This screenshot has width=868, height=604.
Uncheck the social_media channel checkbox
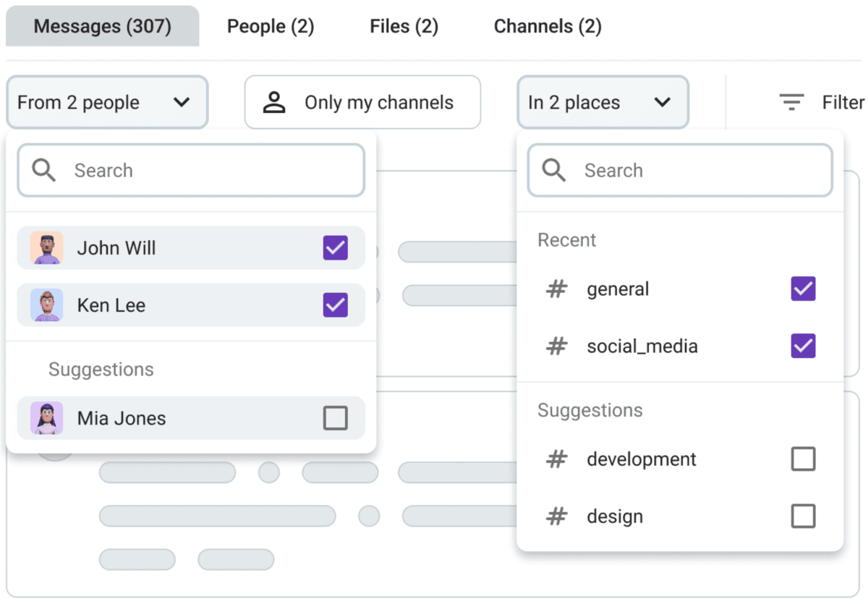(x=803, y=346)
